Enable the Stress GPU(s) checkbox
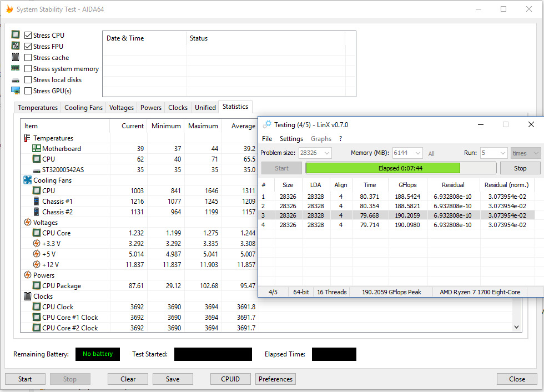 28,91
